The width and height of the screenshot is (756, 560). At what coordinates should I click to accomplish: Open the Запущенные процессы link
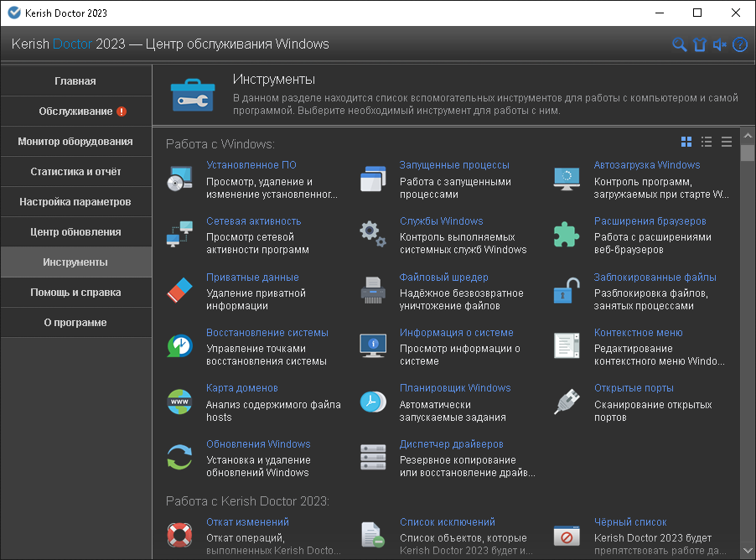point(454,165)
